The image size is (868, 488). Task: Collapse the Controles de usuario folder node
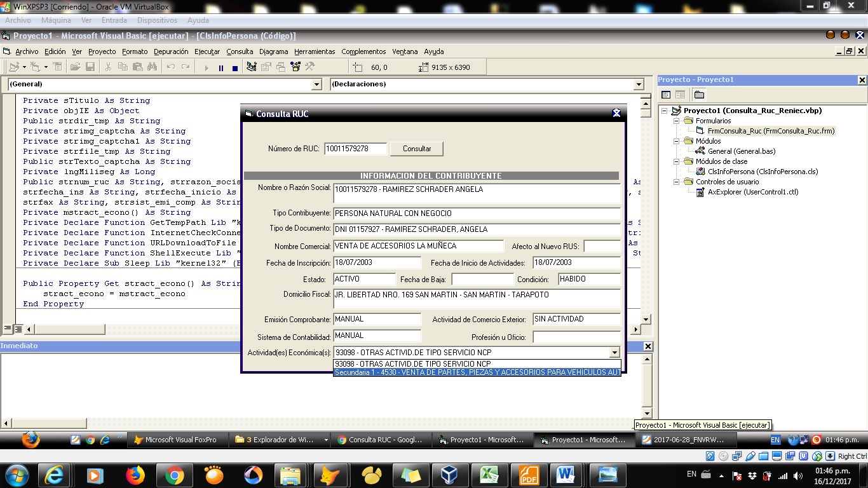click(x=677, y=182)
